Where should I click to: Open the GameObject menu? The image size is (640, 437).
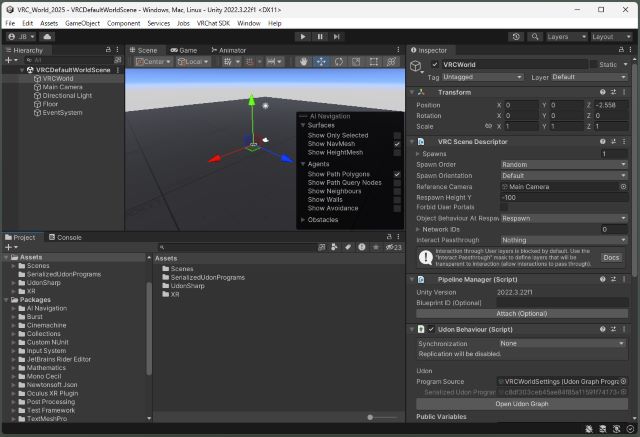pos(82,23)
